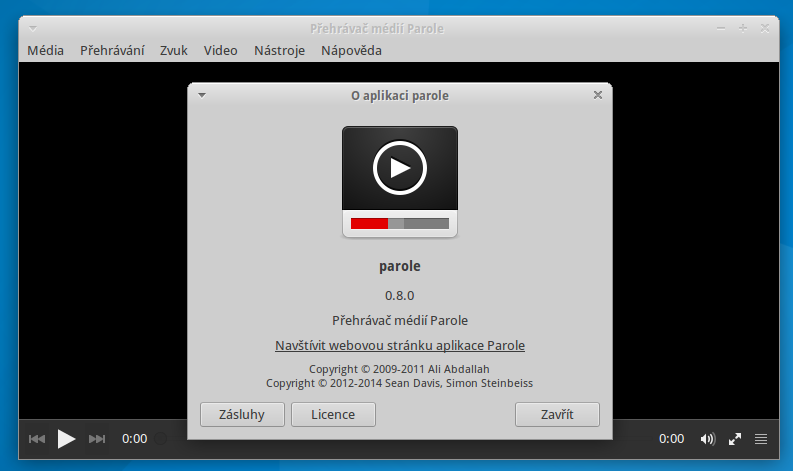
Task: Close the Parole main window
Action: (765, 29)
